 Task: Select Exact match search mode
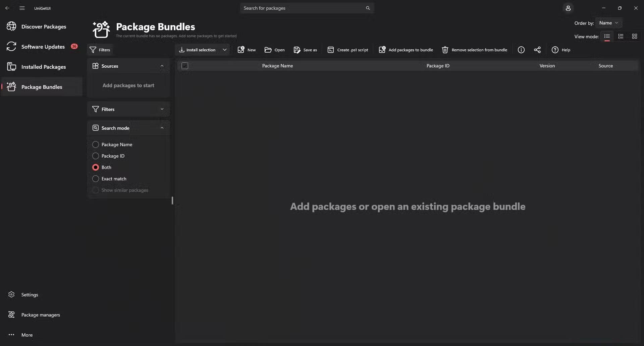(109, 179)
